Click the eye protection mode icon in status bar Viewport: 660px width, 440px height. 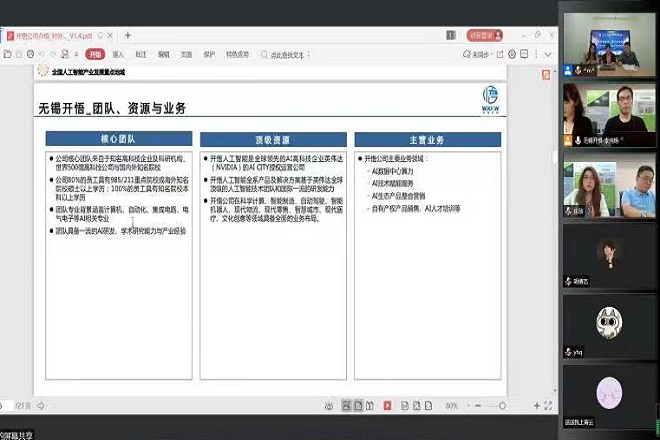[x=328, y=405]
